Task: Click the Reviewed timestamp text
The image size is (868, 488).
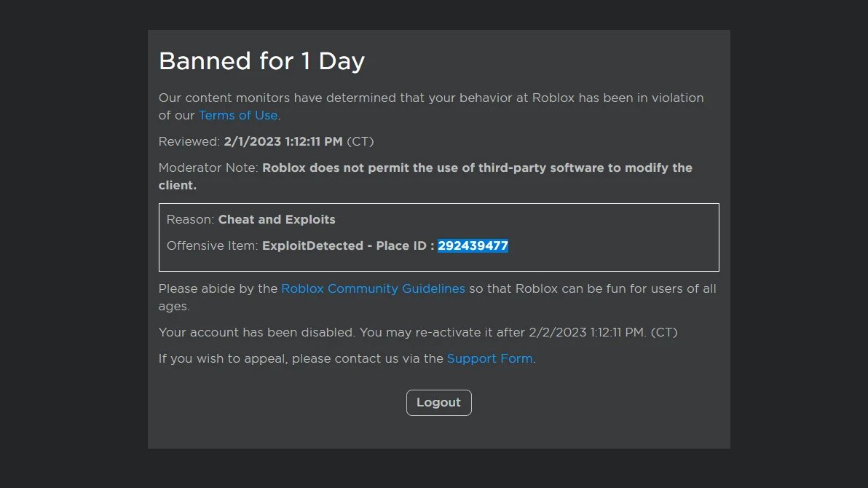Action: [284, 141]
